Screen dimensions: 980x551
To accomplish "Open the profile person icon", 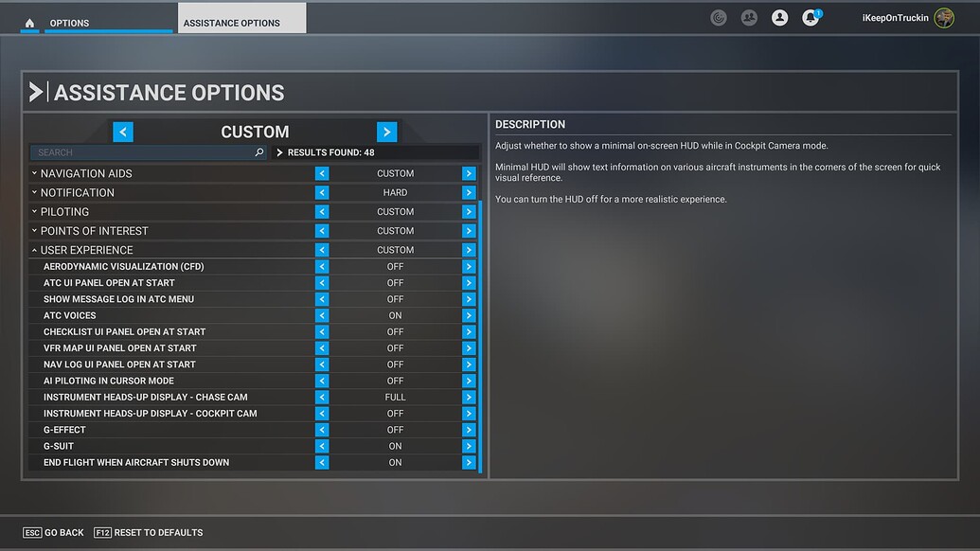I will [x=779, y=17].
